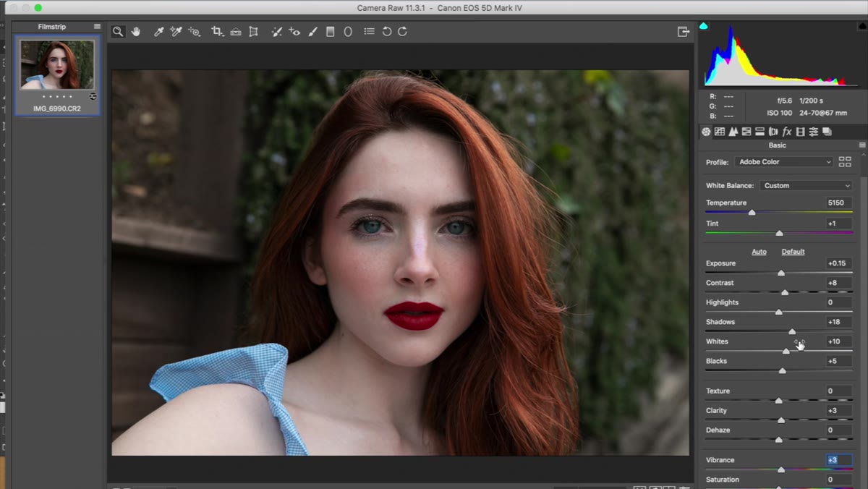Click the Dehaze value field
This screenshot has height=489, width=868.
click(x=839, y=430)
